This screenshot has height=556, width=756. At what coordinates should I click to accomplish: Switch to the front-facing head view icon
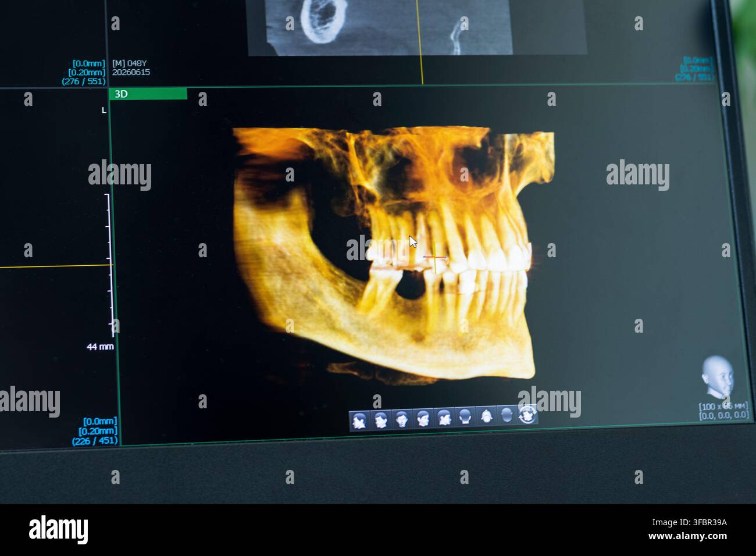pyautogui.click(x=402, y=419)
